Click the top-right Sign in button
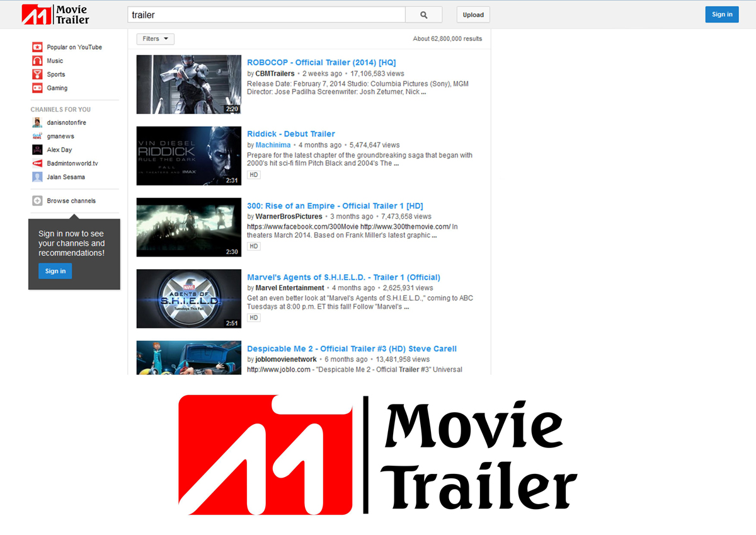 [722, 14]
